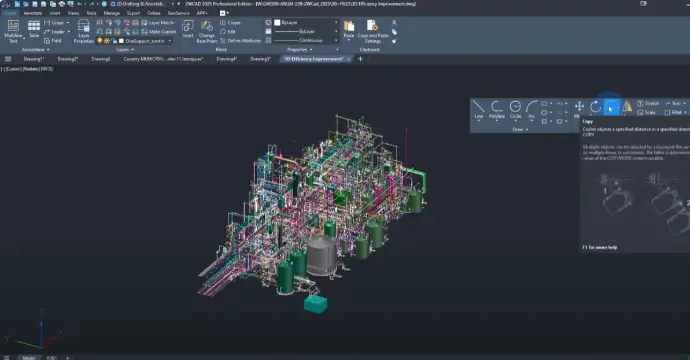
Task: Open the ByLayer color dropdown
Action: (x=306, y=22)
